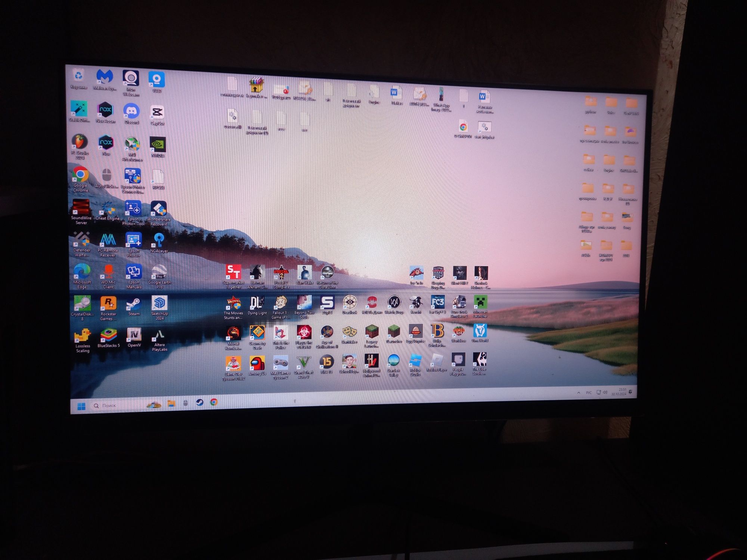Open FL Studio 2024 shortcut
This screenshot has width=747, height=560.
pyautogui.click(x=80, y=147)
